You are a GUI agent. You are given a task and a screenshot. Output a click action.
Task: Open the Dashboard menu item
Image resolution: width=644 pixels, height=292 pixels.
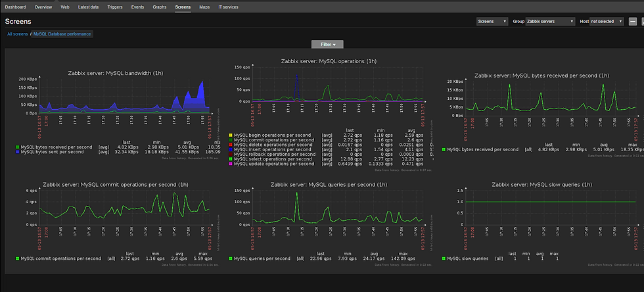click(15, 7)
